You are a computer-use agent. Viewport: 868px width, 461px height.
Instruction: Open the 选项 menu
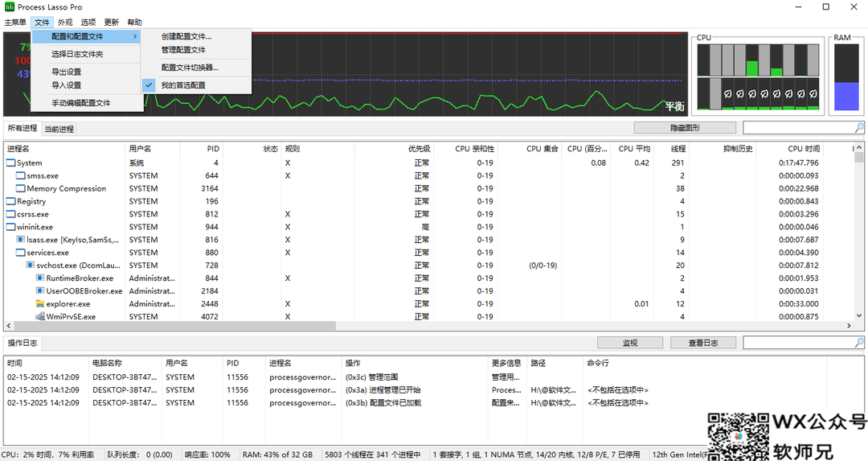[x=88, y=23]
